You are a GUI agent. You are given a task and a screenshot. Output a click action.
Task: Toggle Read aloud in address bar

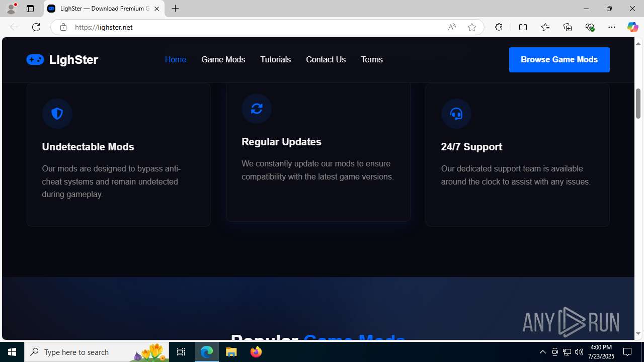(x=452, y=27)
